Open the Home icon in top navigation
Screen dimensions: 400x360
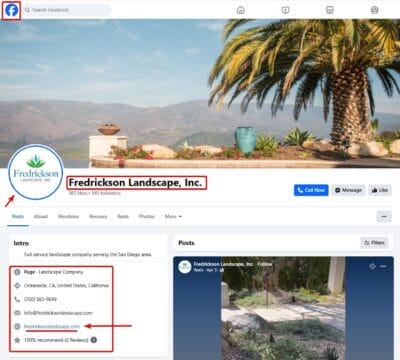point(240,10)
